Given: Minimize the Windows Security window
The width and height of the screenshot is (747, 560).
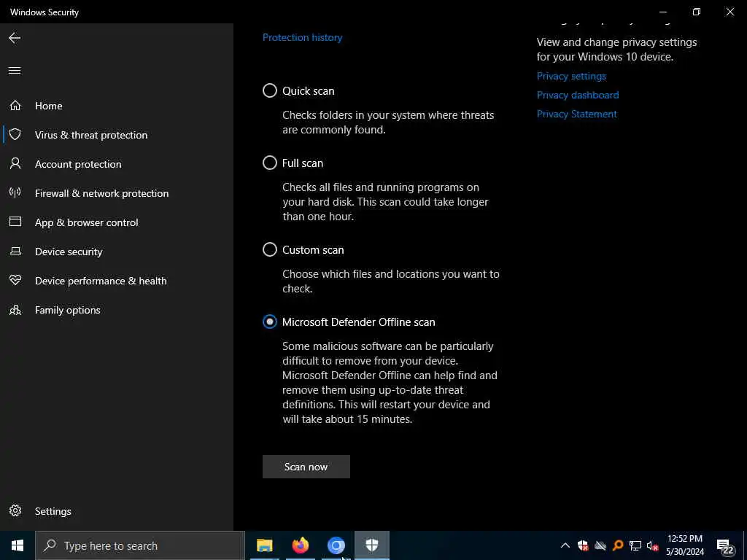Looking at the screenshot, I should (662, 12).
